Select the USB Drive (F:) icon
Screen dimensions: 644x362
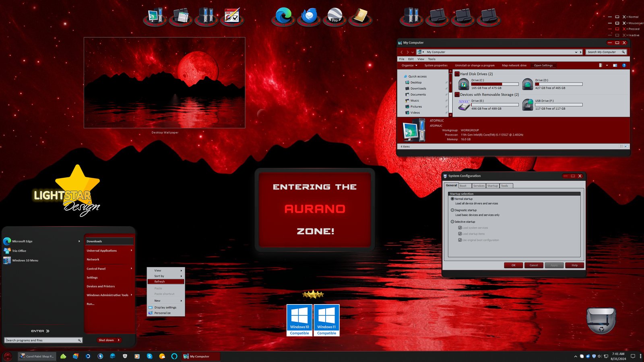point(528,105)
